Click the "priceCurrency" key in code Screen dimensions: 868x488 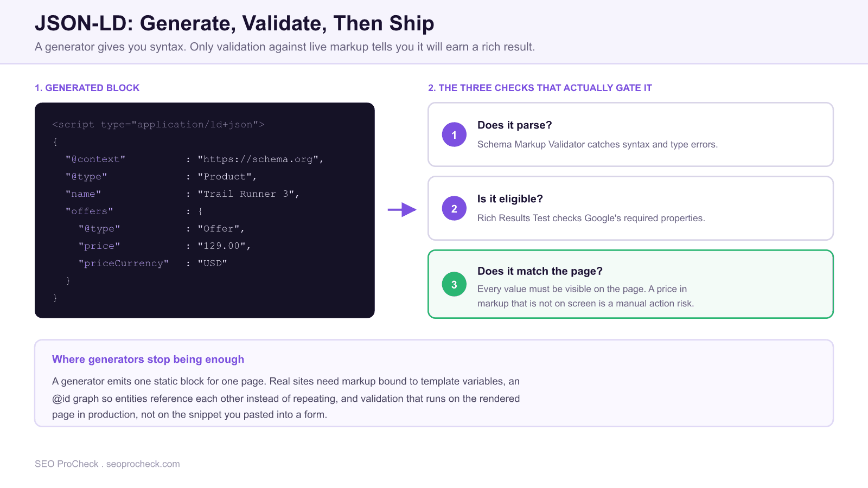[x=124, y=264]
